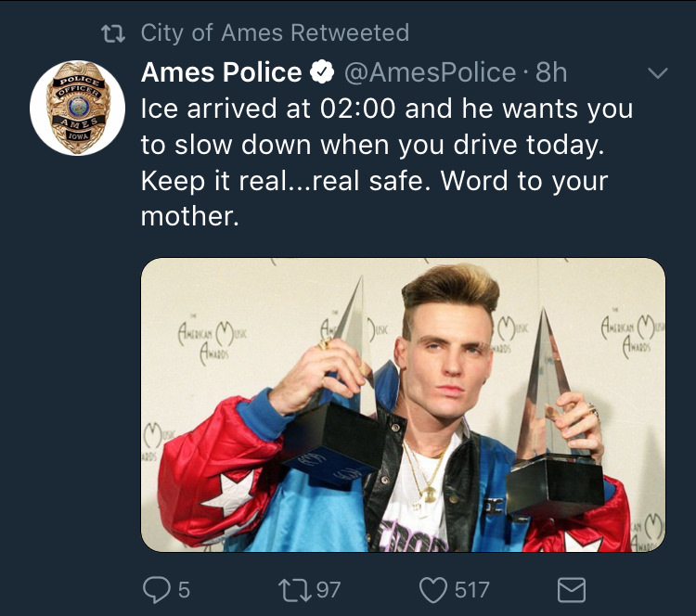Open the Ames Police display name
This screenshot has height=616, width=696.
pyautogui.click(x=221, y=72)
